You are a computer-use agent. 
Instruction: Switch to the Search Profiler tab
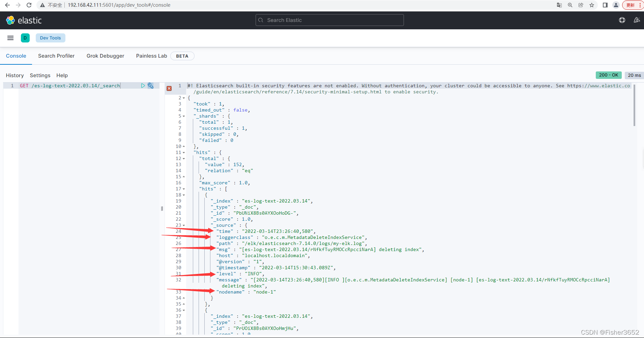[x=56, y=56]
